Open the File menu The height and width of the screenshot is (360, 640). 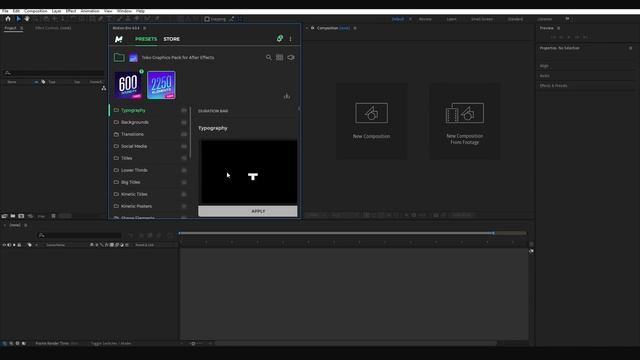click(5, 11)
